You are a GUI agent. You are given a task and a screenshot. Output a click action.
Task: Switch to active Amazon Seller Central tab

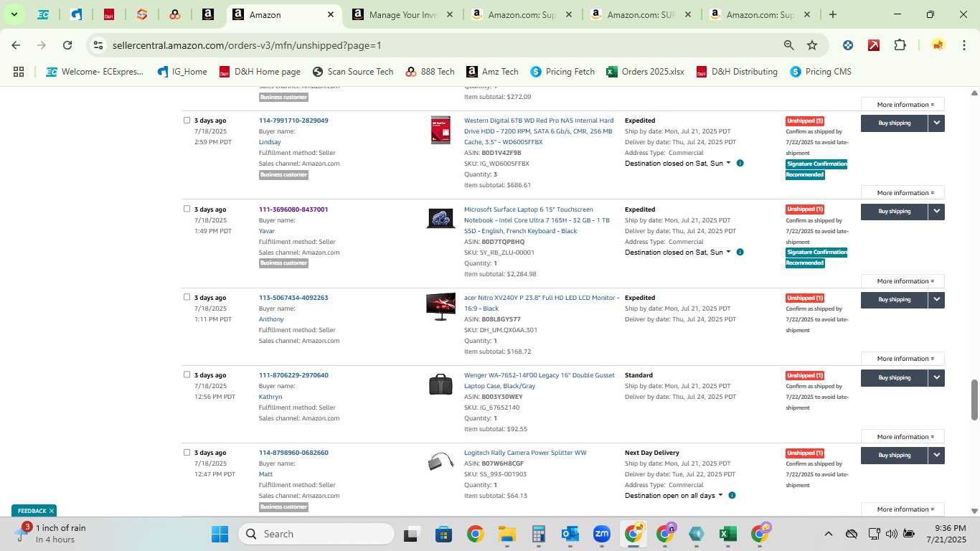click(x=283, y=14)
